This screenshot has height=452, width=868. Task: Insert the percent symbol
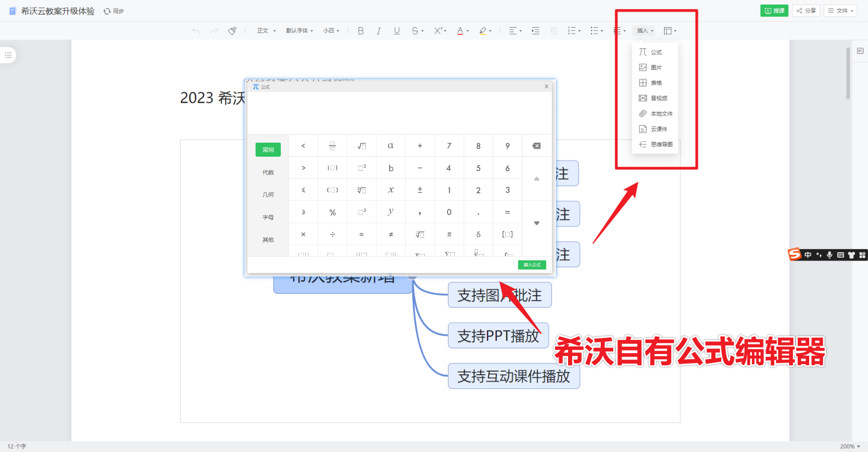[333, 212]
